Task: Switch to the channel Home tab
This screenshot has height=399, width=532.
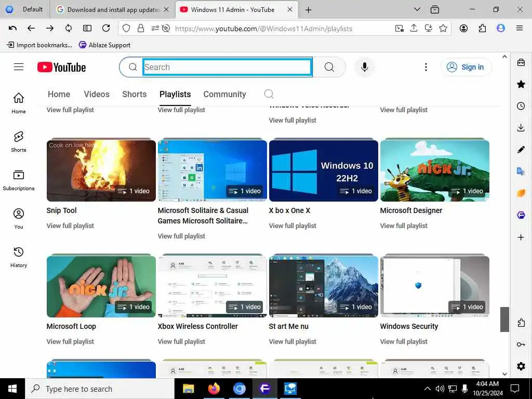Action: (59, 94)
